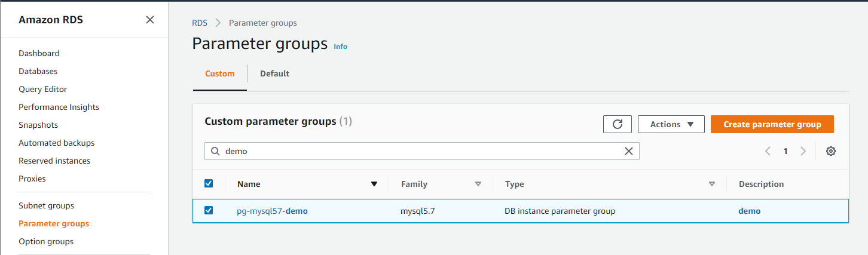Focus the parameter group search field

(418, 151)
